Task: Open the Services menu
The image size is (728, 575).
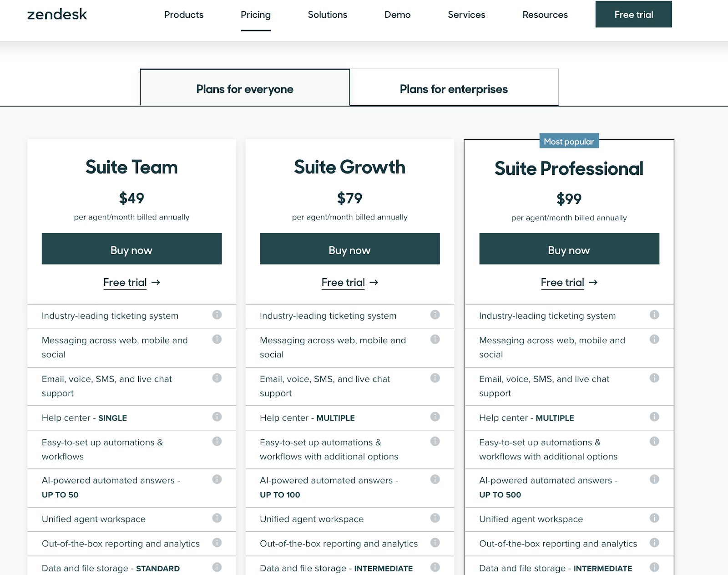Action: [466, 15]
